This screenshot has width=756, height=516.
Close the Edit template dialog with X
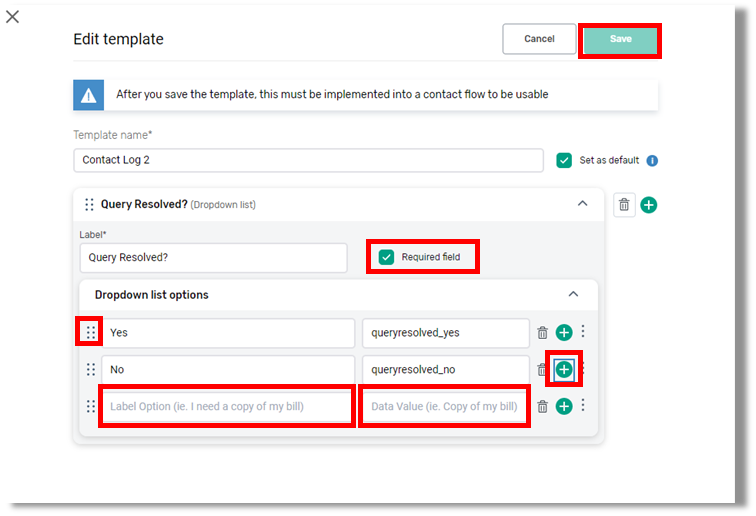(13, 17)
